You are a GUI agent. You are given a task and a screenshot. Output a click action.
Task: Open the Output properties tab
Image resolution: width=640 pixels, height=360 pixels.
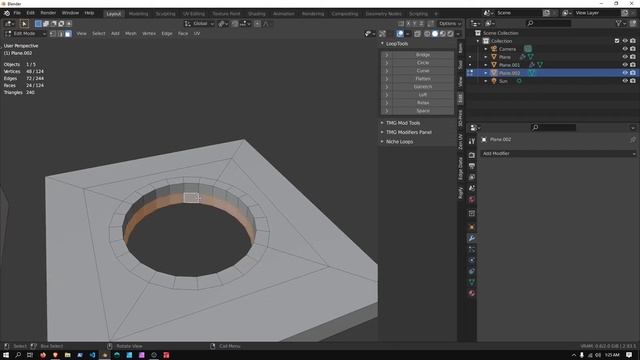click(x=472, y=166)
